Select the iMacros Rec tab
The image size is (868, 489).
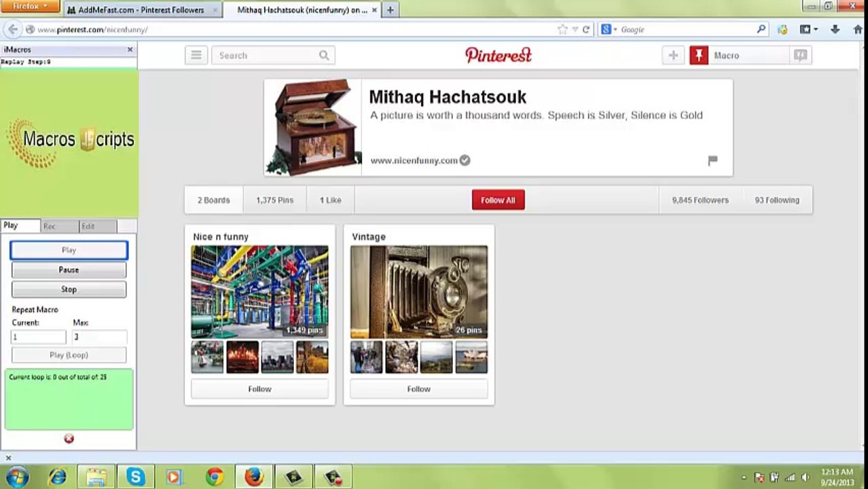coord(59,225)
